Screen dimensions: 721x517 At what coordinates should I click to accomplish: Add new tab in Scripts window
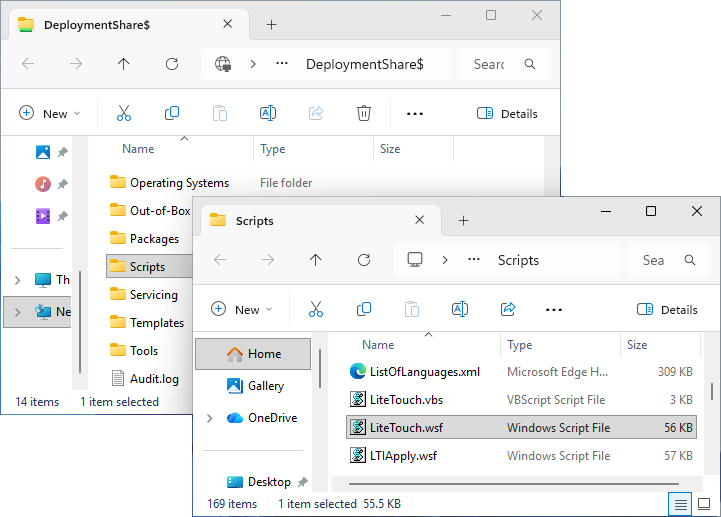464,221
